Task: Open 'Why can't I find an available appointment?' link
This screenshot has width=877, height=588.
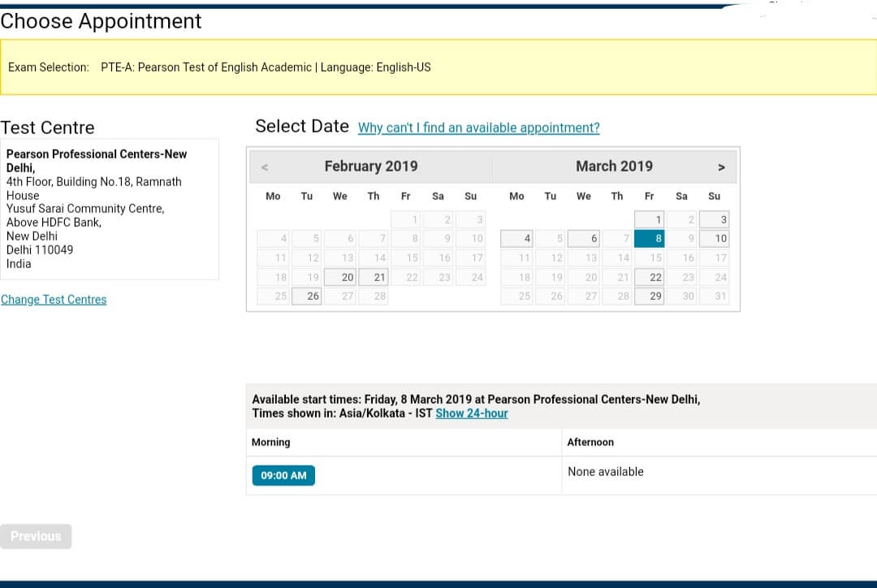Action: click(x=479, y=128)
